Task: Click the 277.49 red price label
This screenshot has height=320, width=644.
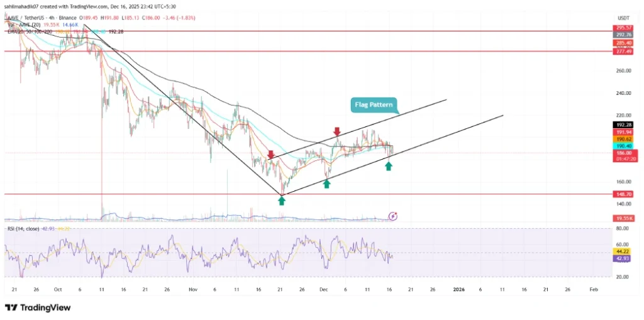Action: pos(622,52)
